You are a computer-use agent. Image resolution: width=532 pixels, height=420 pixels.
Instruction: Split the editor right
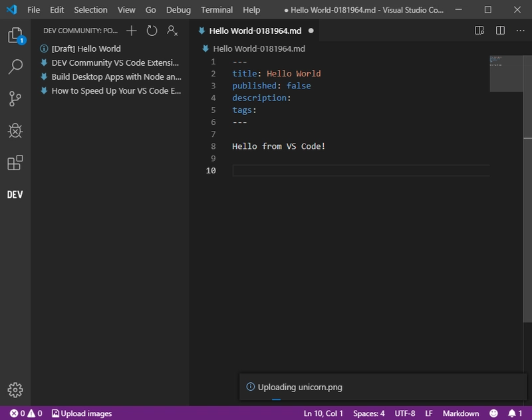[500, 31]
